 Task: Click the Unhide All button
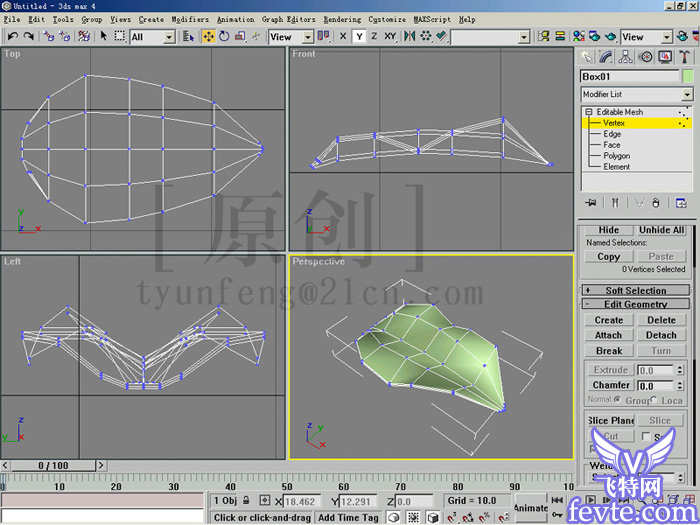(x=661, y=229)
